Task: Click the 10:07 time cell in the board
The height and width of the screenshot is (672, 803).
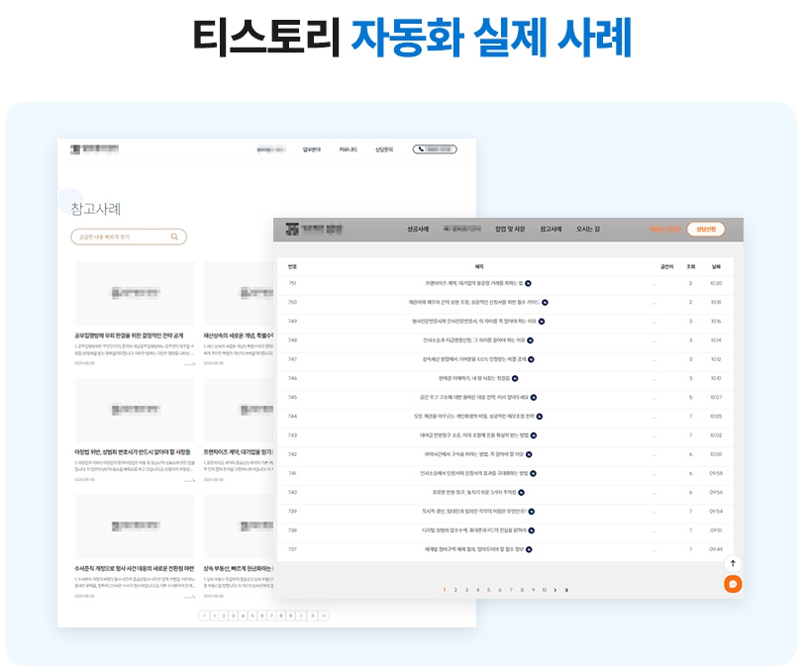Action: pyautogui.click(x=716, y=397)
